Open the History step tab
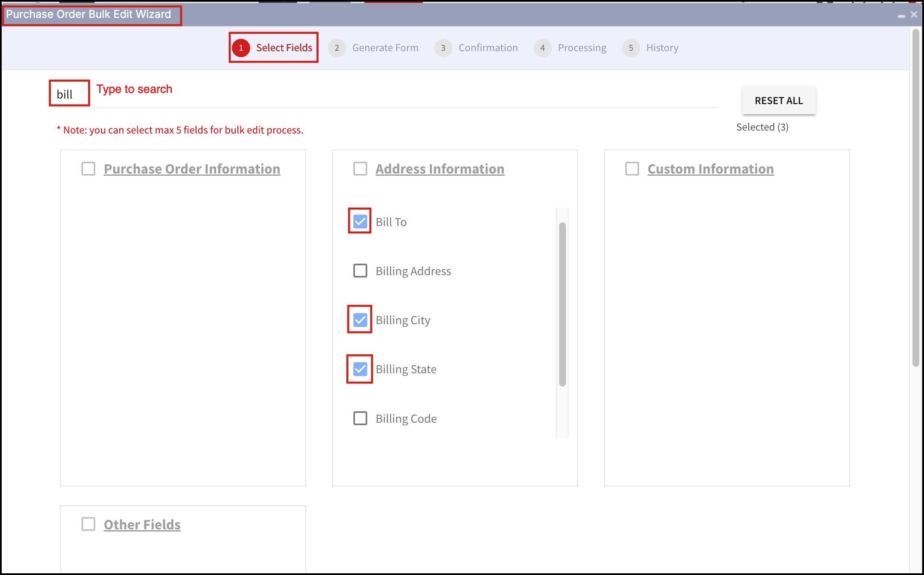Image resolution: width=924 pixels, height=575 pixels. tap(662, 48)
